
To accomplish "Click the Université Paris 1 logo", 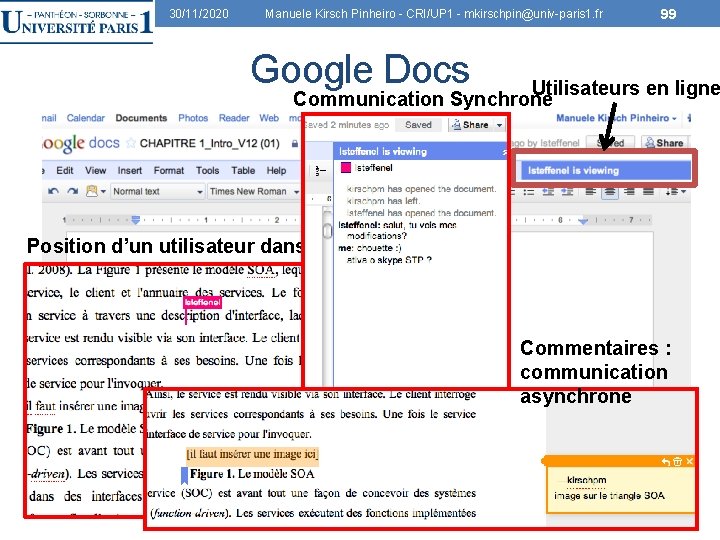I will 76,22.
